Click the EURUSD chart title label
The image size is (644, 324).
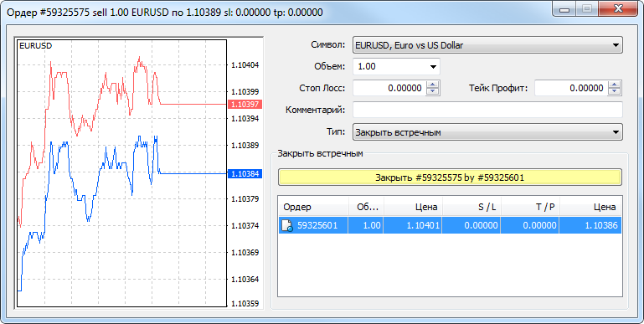(x=36, y=46)
